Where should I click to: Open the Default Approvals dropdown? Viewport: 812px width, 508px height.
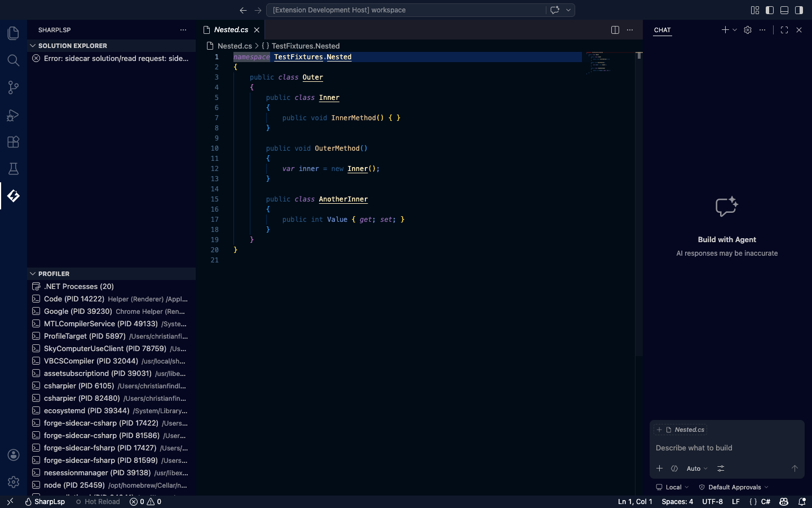[x=734, y=487]
